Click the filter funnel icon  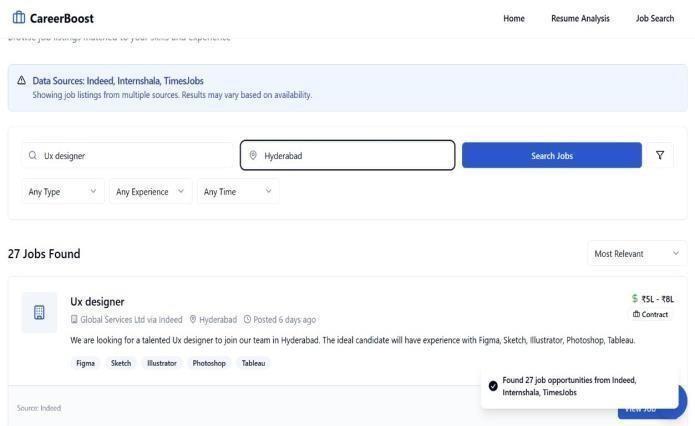pos(660,155)
